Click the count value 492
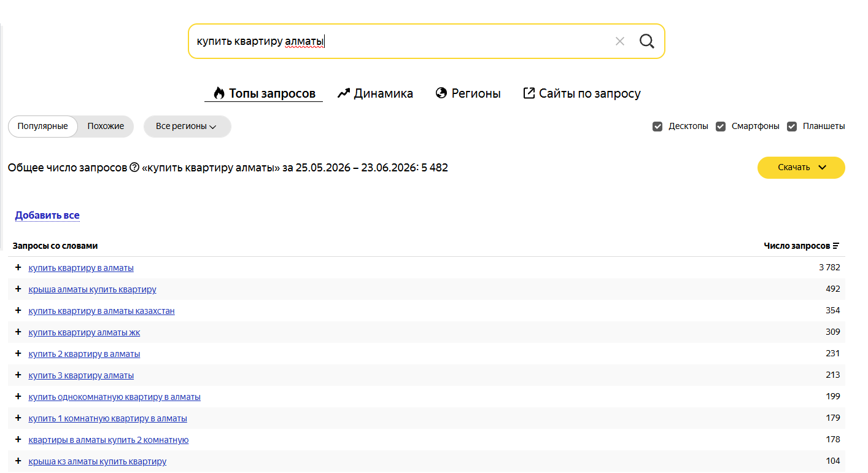This screenshot has width=868, height=473. click(x=833, y=289)
